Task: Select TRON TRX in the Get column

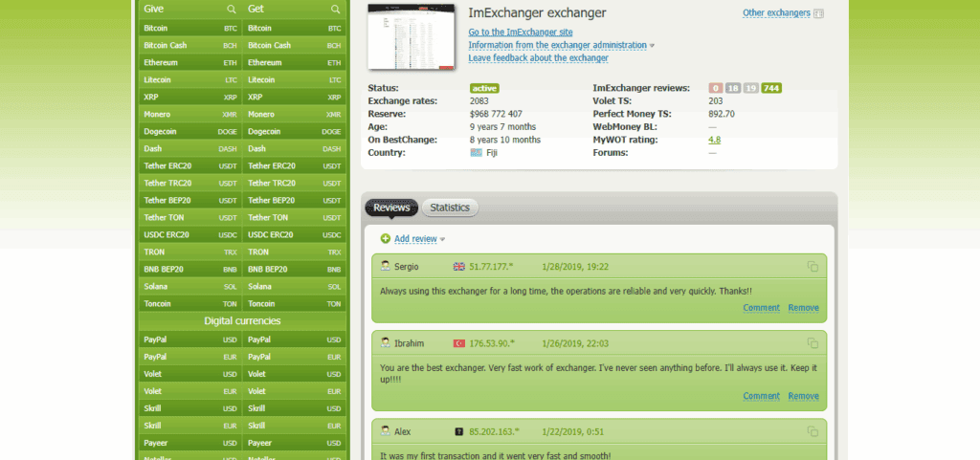Action: pyautogui.click(x=294, y=252)
